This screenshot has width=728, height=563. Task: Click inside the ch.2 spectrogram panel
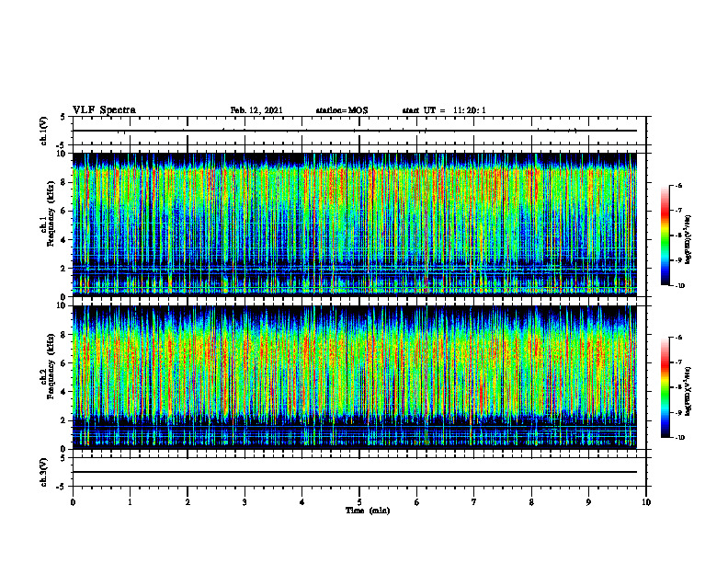(x=355, y=377)
